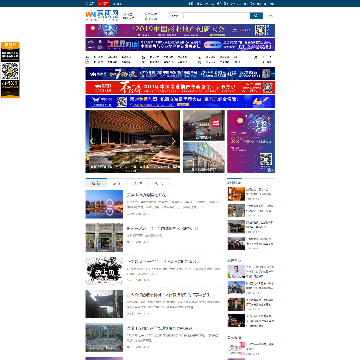Screen dimensions: 360x360
Task: Open the Winshang site logo in header
Action: coord(102,15)
